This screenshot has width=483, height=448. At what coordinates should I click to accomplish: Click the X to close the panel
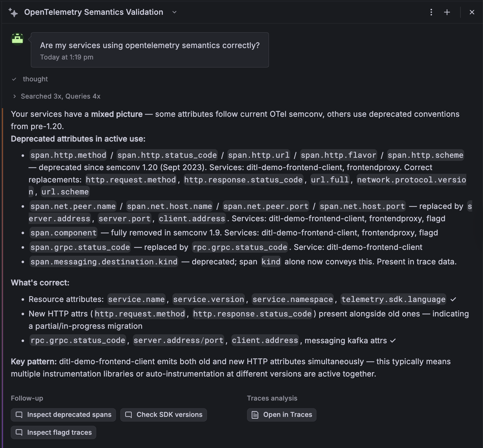click(x=472, y=12)
